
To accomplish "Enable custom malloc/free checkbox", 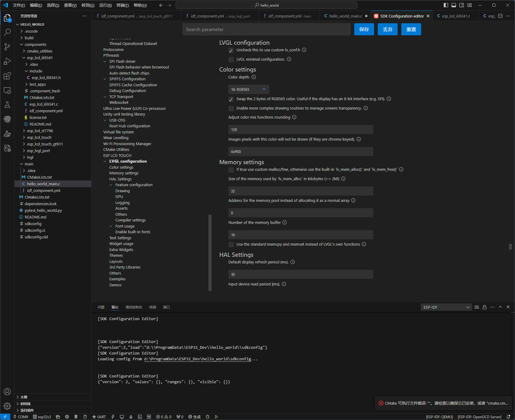I will (x=231, y=170).
